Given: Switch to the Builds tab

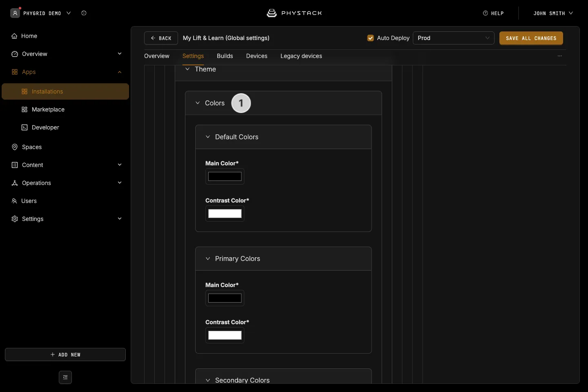Looking at the screenshot, I should click(x=225, y=56).
